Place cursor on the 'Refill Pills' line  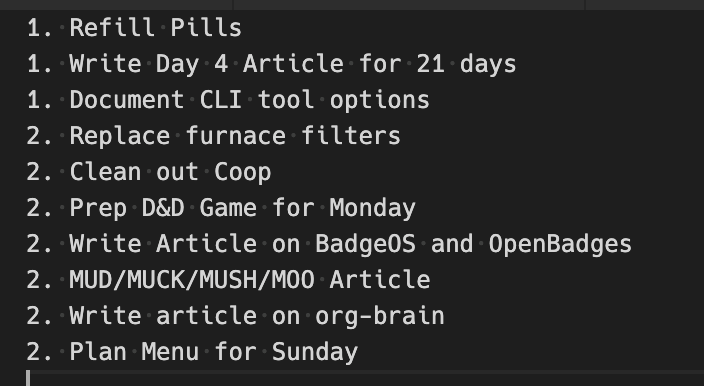pyautogui.click(x=134, y=28)
